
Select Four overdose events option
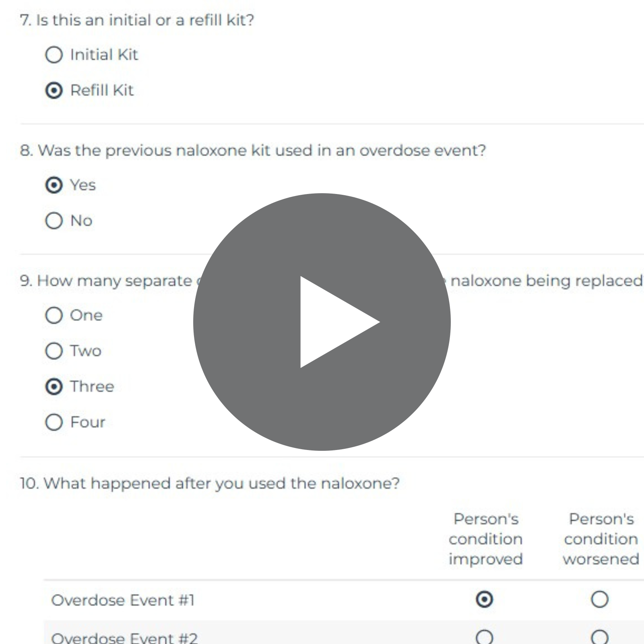[54, 422]
